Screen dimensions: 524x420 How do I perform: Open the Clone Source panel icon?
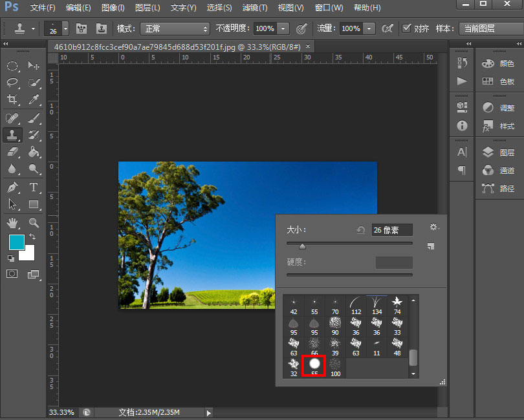tap(102, 28)
